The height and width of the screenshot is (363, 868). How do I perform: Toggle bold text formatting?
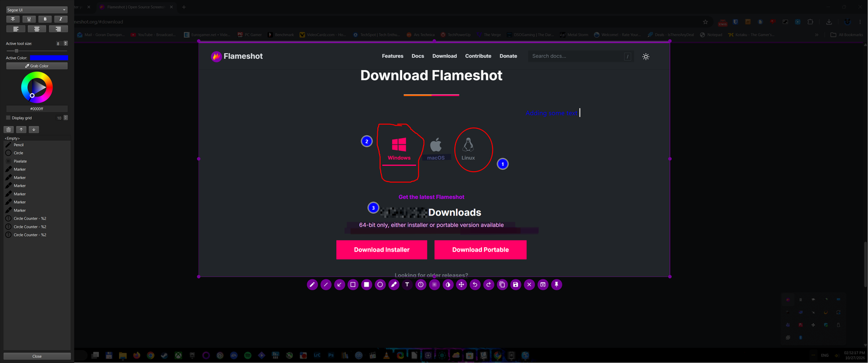[x=45, y=19]
